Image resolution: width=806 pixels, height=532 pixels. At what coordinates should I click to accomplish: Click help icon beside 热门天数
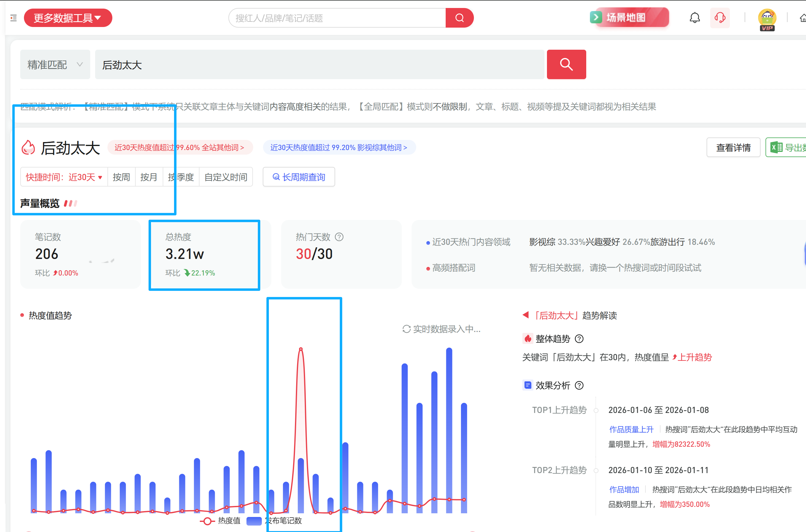pyautogui.click(x=339, y=237)
